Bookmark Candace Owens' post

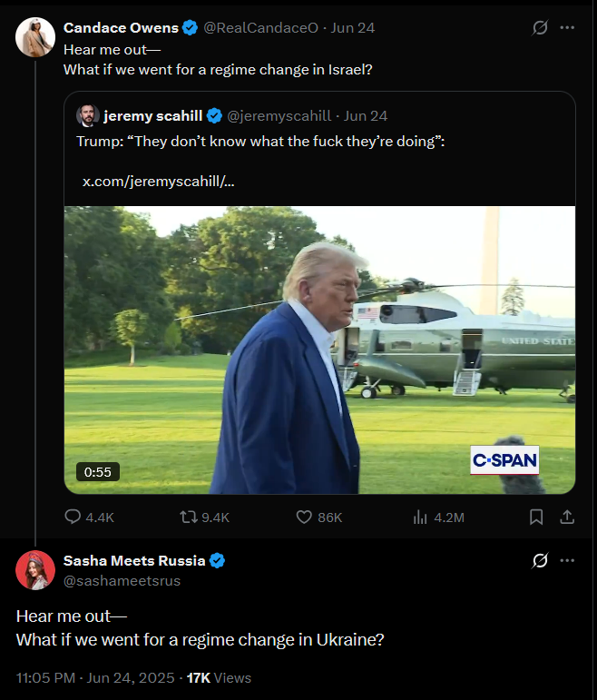pos(536,517)
